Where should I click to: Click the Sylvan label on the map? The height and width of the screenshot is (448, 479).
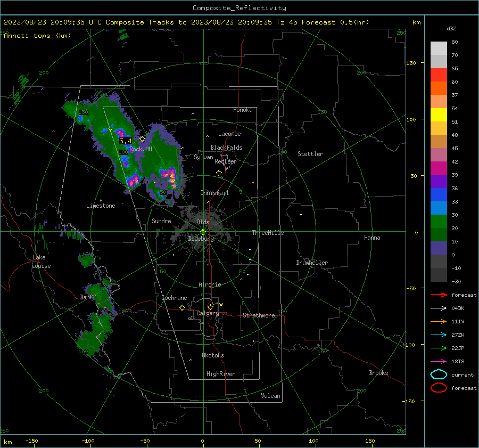(203, 157)
